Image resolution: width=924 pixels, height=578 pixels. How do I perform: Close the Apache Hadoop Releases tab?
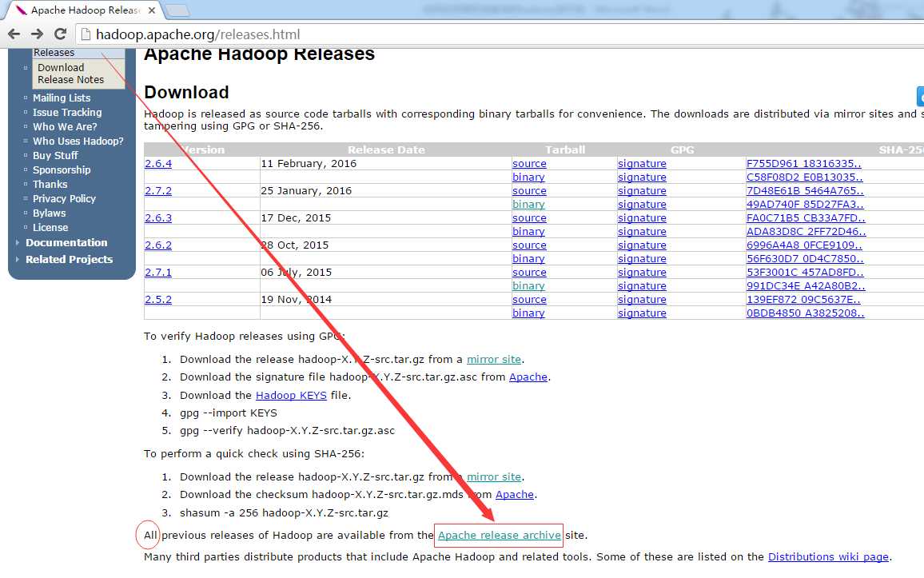[152, 10]
